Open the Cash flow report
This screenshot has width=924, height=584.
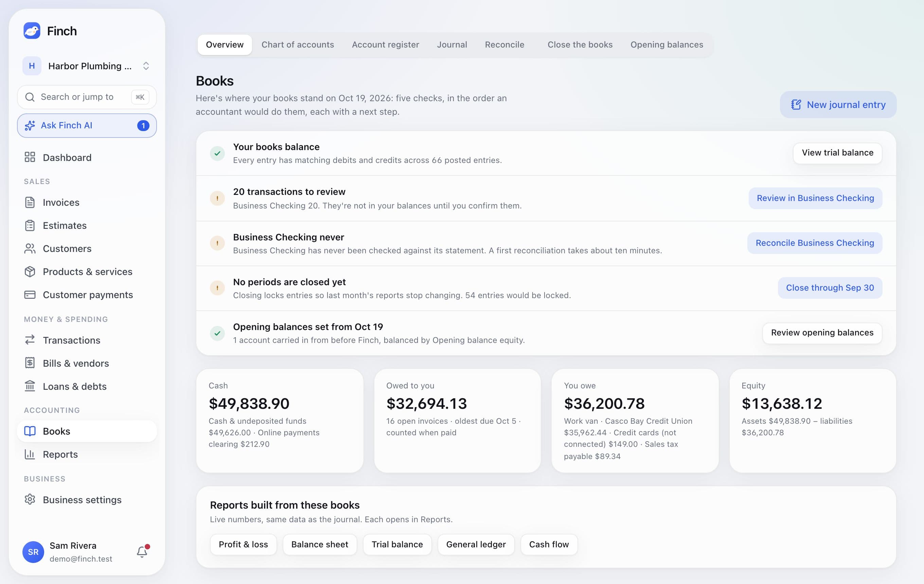point(549,545)
